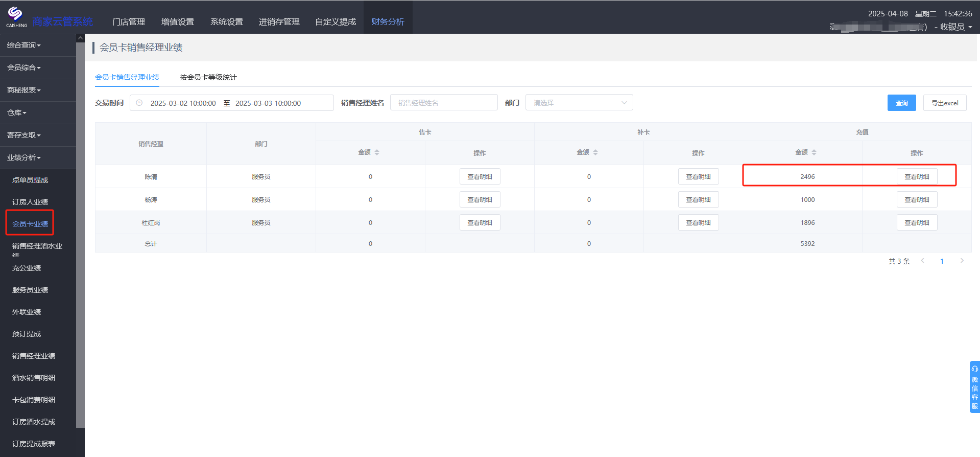Image resolution: width=980 pixels, height=457 pixels.
Task: Click the 充值 total 5392 cell
Action: tap(807, 243)
